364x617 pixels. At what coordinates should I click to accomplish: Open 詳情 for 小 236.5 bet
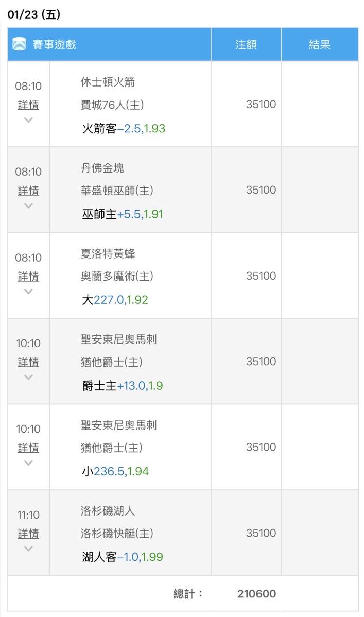pyautogui.click(x=28, y=448)
